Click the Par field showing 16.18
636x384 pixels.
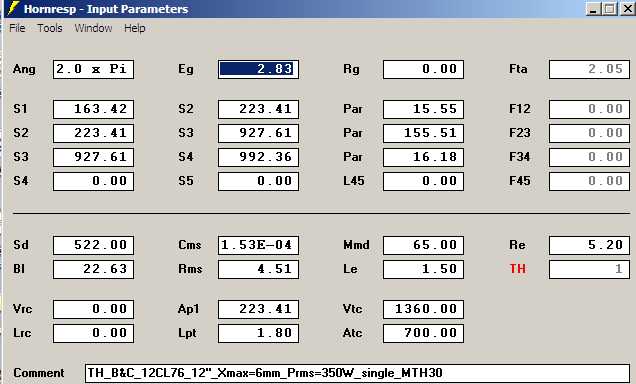tap(423, 157)
